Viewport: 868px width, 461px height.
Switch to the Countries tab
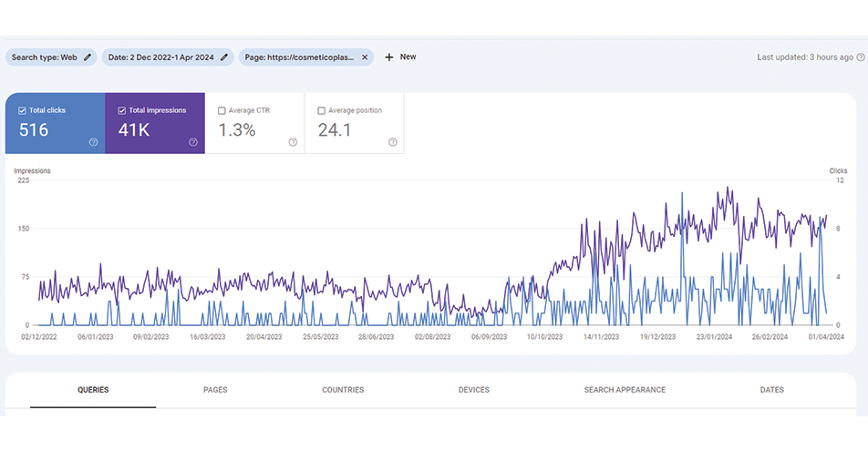[343, 390]
